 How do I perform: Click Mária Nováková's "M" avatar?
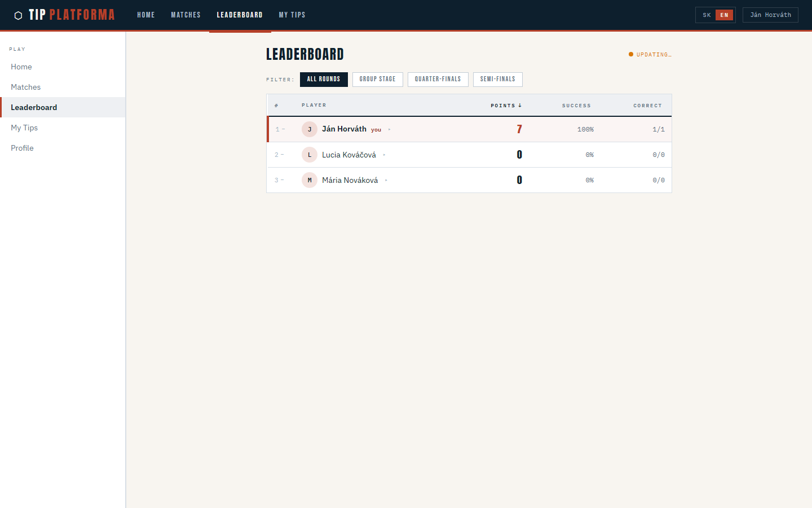pyautogui.click(x=310, y=180)
